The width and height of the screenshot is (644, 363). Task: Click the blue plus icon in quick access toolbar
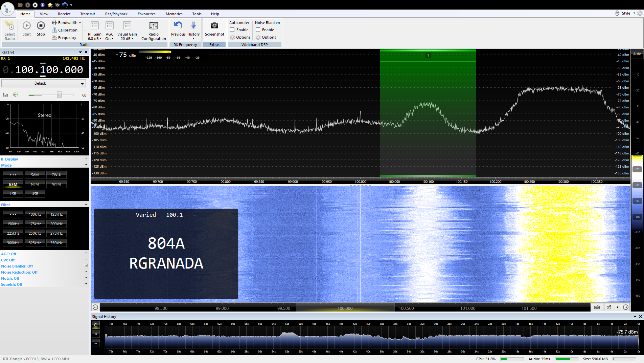pos(43,5)
